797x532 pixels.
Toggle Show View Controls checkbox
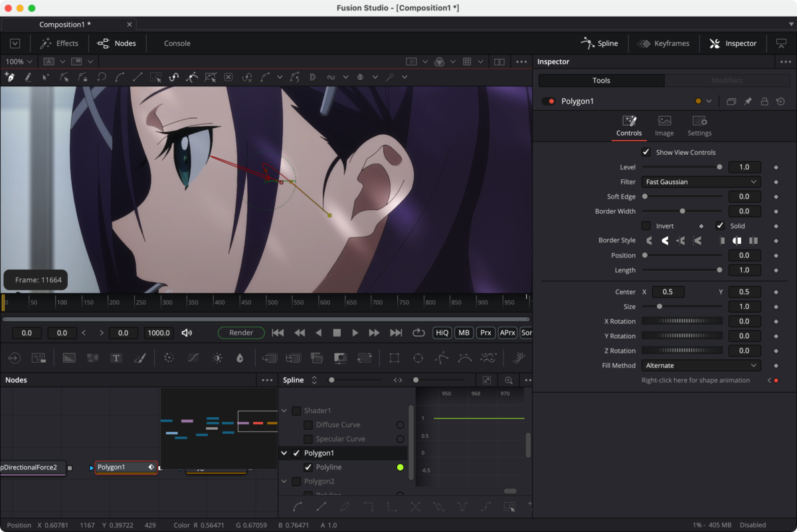646,152
